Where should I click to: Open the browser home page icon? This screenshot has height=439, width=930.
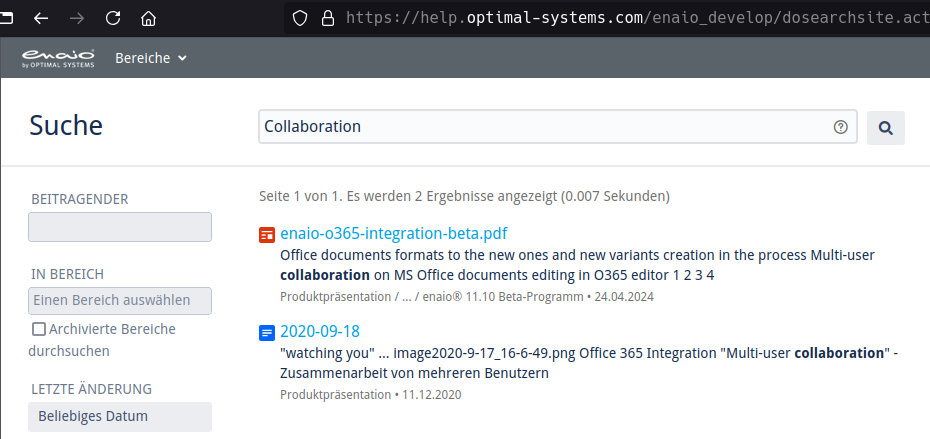coord(148,18)
